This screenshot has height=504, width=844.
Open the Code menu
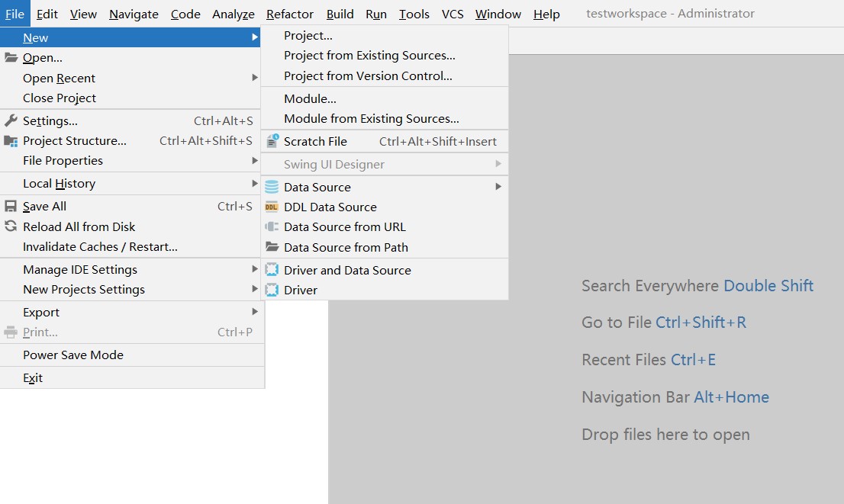click(185, 14)
